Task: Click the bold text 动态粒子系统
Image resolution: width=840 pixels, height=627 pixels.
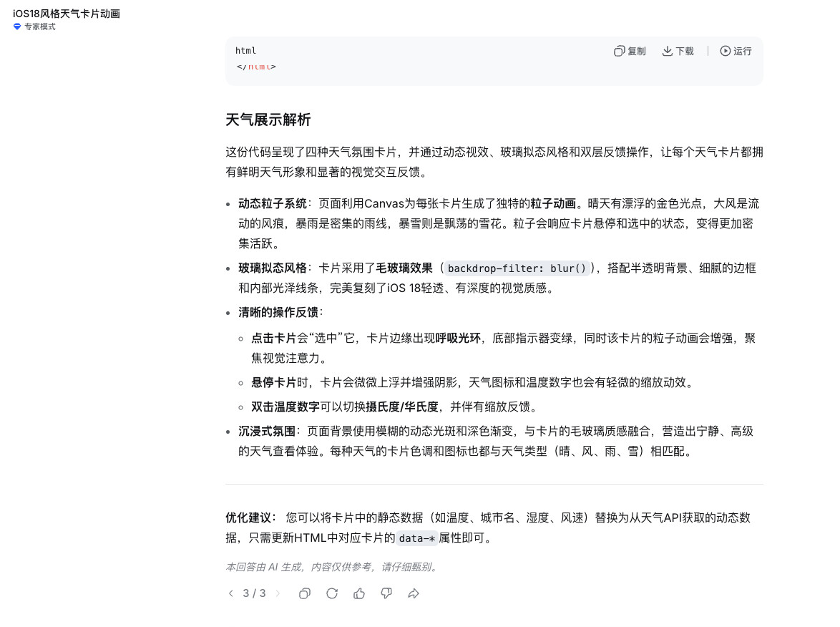Action: coord(272,204)
